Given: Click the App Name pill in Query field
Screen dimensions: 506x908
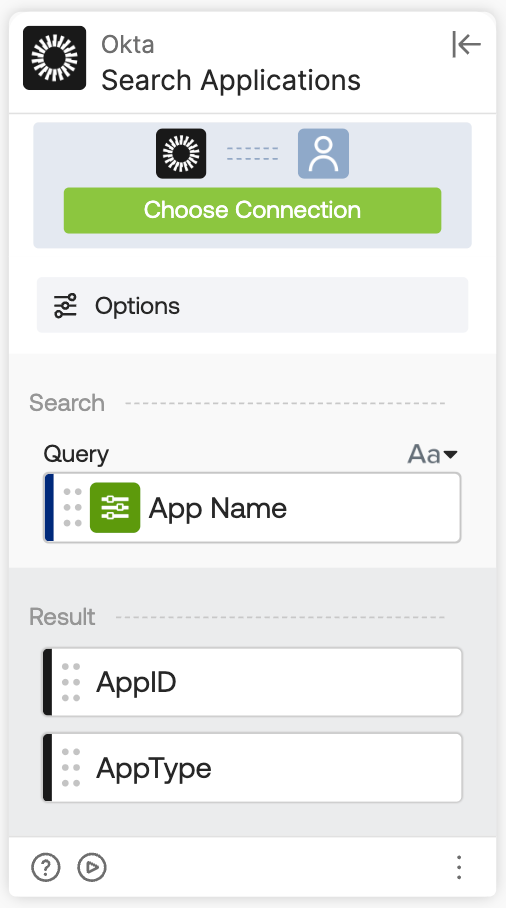Looking at the screenshot, I should pyautogui.click(x=189, y=507).
